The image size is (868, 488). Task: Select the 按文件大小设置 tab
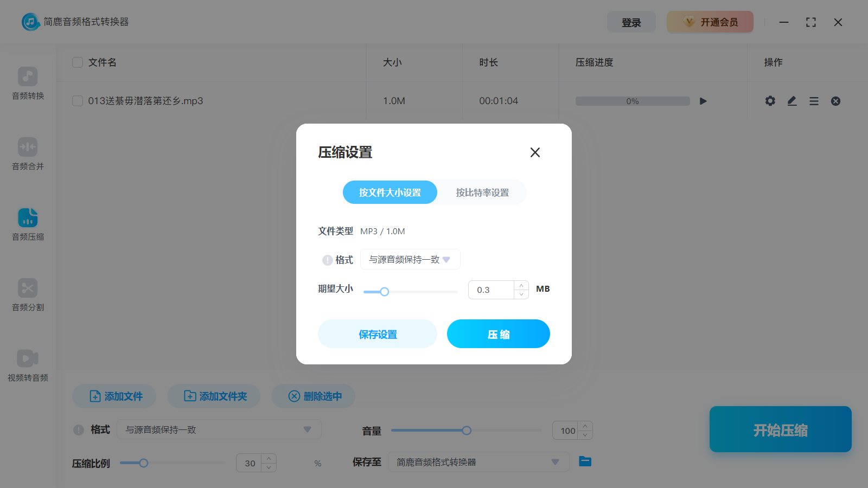(390, 192)
